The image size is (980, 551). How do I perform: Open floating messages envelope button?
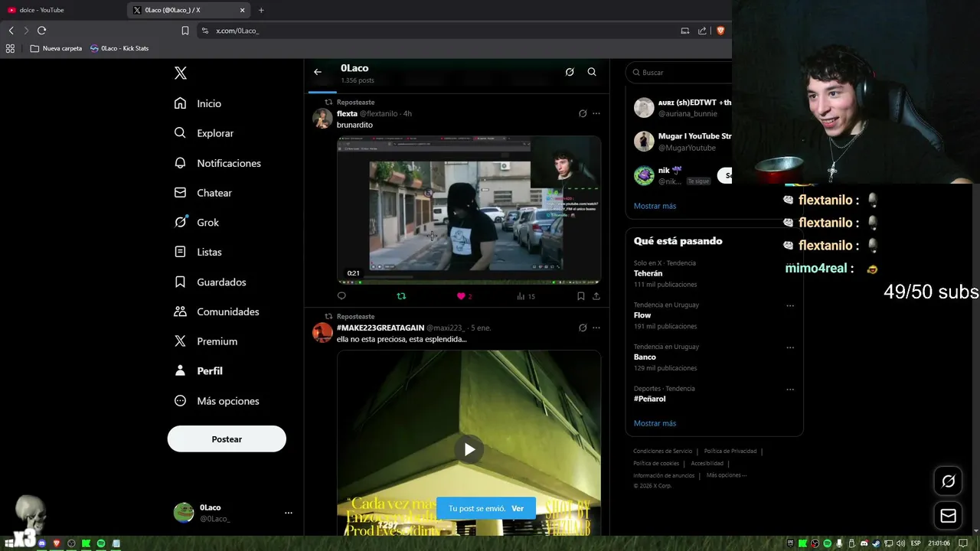[x=948, y=516]
